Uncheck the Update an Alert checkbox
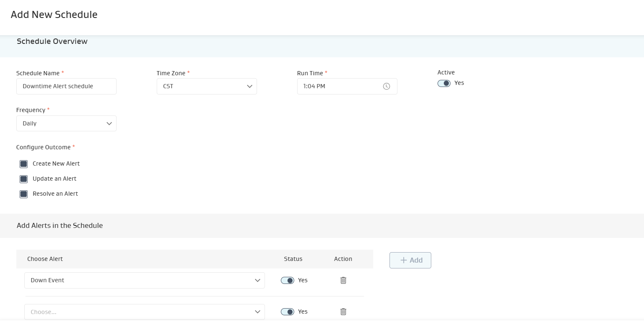The height and width of the screenshot is (327, 644). tap(24, 179)
